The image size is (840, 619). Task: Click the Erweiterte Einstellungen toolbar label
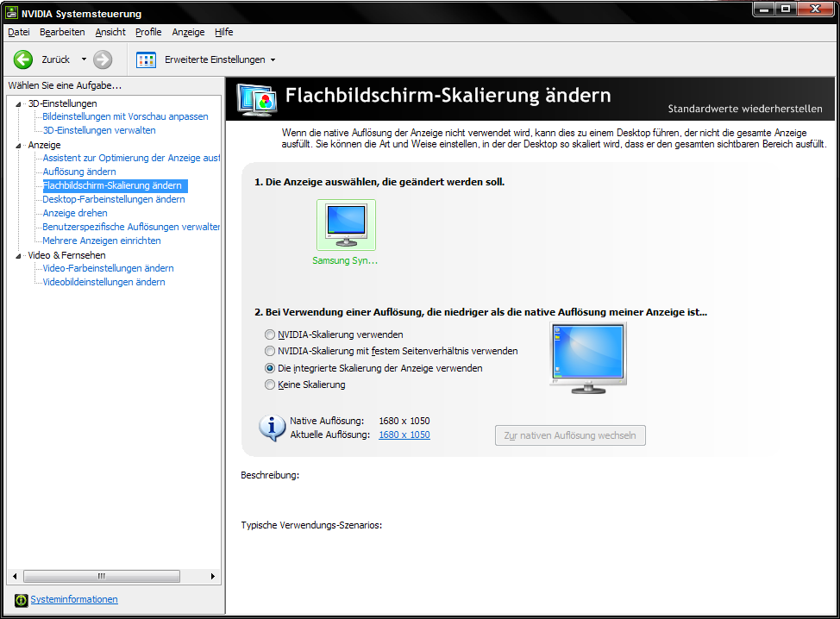click(215, 59)
